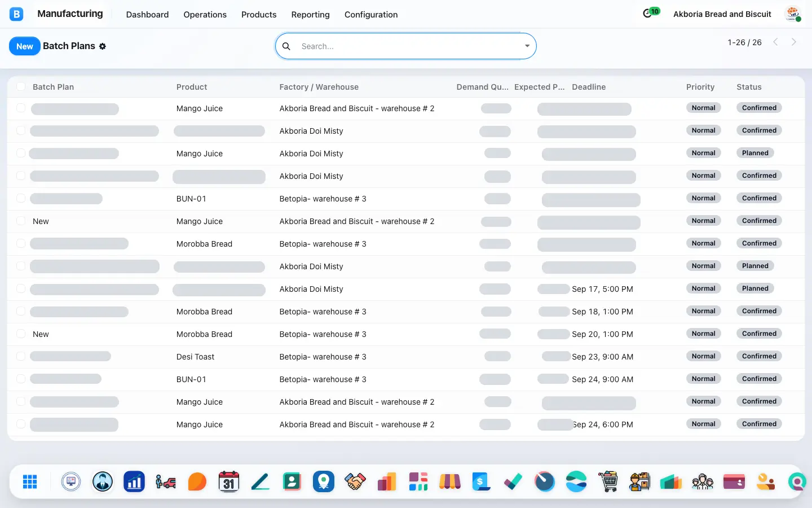This screenshot has width=812, height=508.
Task: Launch the handshake app from the dock
Action: [355, 481]
